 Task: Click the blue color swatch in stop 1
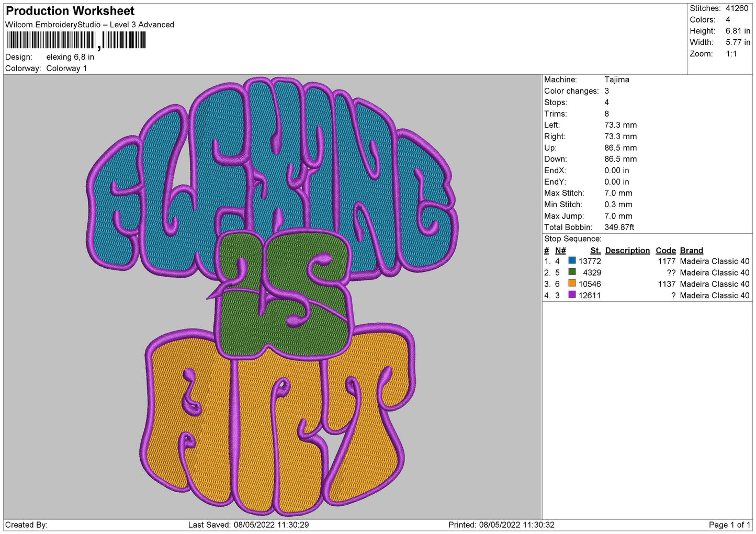(572, 260)
